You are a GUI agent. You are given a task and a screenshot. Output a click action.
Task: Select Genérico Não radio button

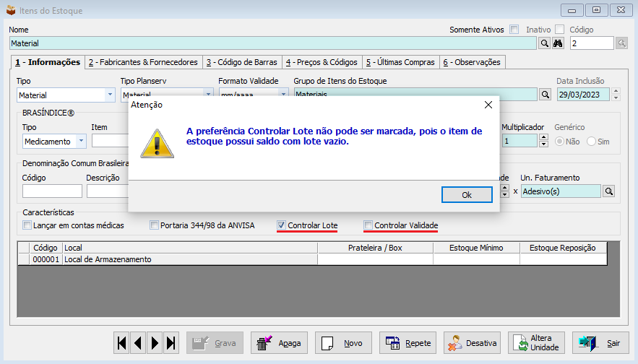[560, 142]
